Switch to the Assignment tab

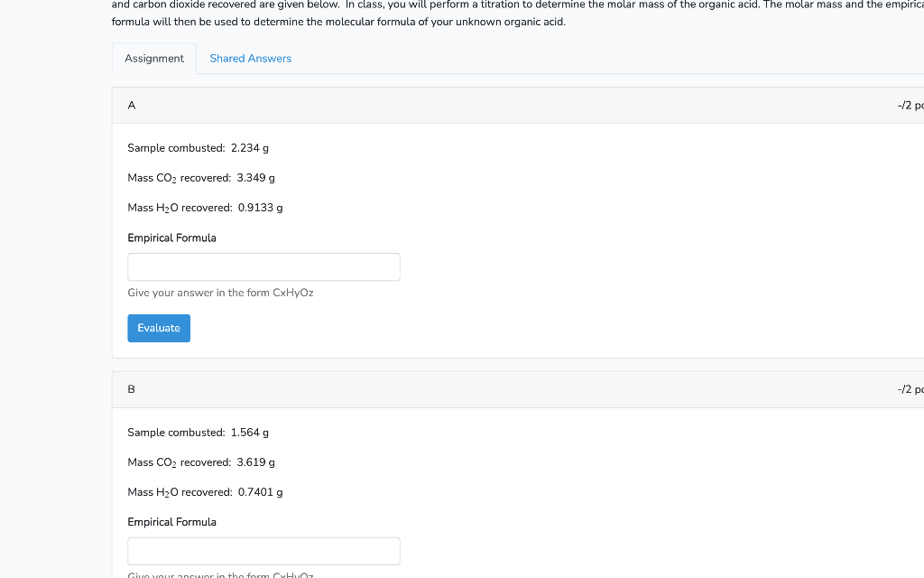(153, 59)
